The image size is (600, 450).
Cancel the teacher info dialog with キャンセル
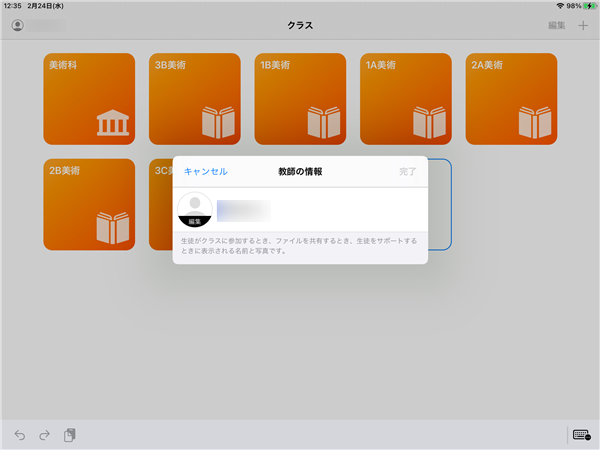206,171
